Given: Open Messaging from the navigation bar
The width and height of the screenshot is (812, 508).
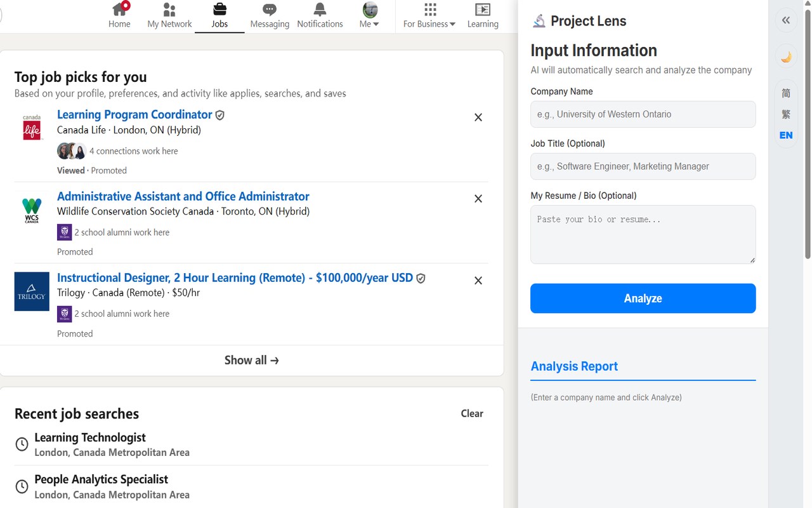Looking at the screenshot, I should coord(270,16).
